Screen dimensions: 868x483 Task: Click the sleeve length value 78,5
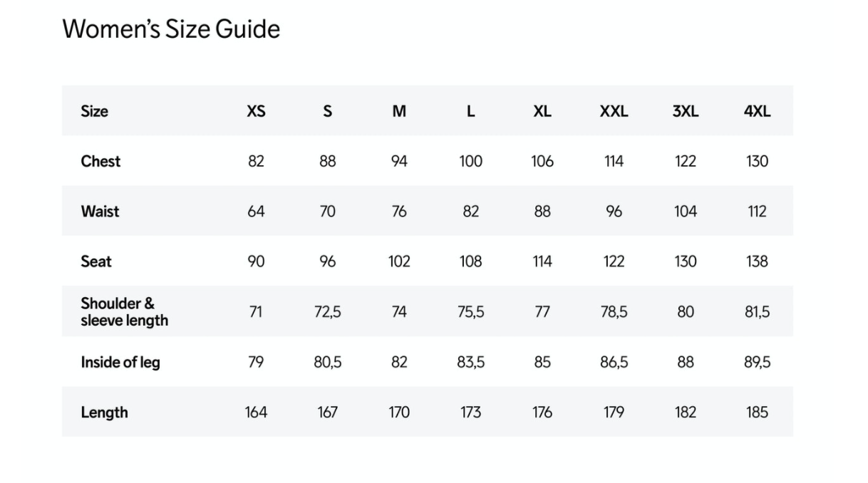[x=614, y=312]
